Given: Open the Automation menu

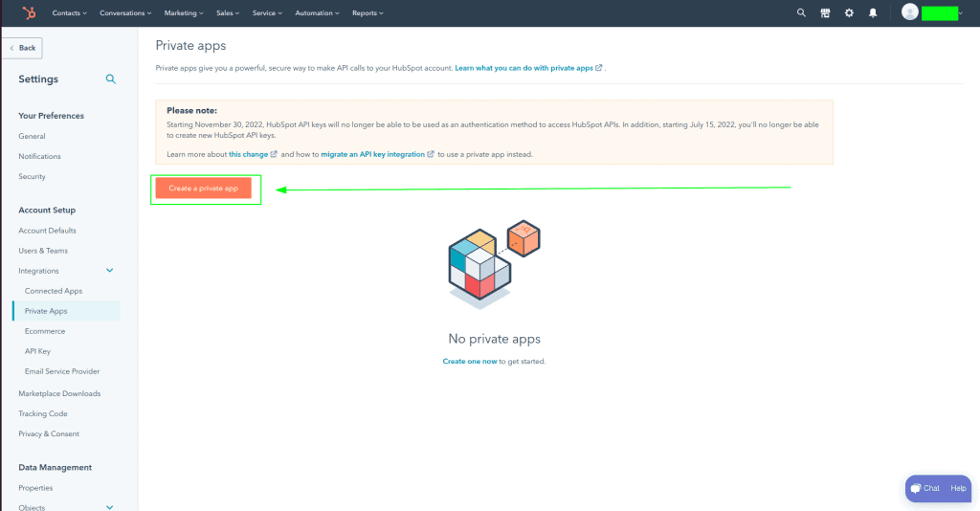Looking at the screenshot, I should pos(317,13).
